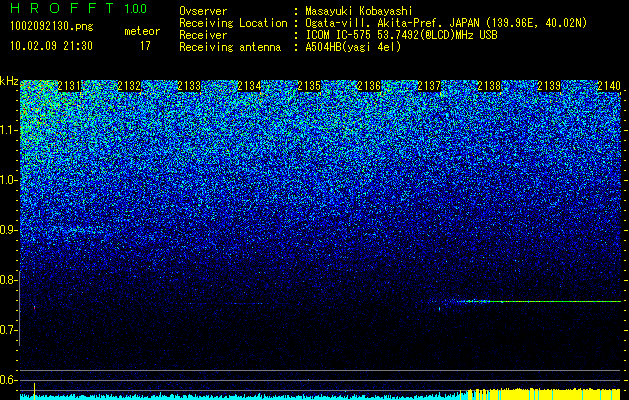This screenshot has height=400, width=629.
Task: Click the HROFFT 1.0.0 title text
Action: coord(79,8)
